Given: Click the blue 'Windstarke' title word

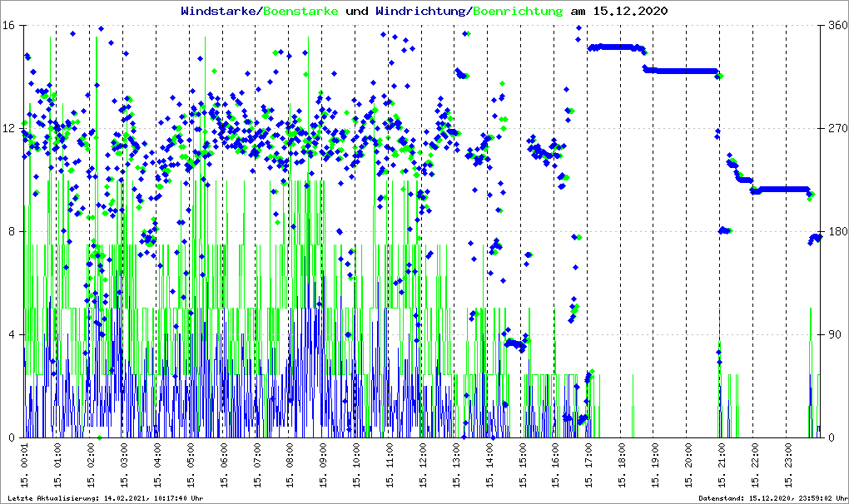Looking at the screenshot, I should [x=220, y=12].
